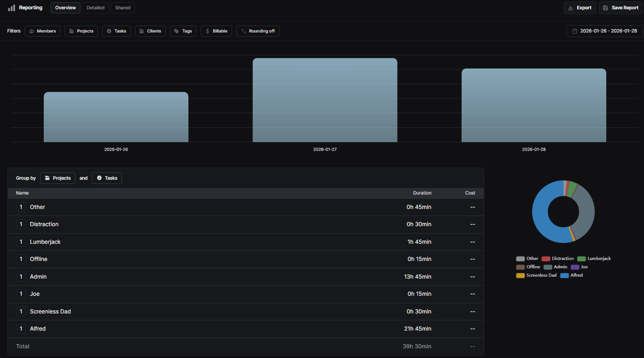Open the date range picker 2026-01-26 - 2026-01-28
The width and height of the screenshot is (644, 358).
(605, 31)
